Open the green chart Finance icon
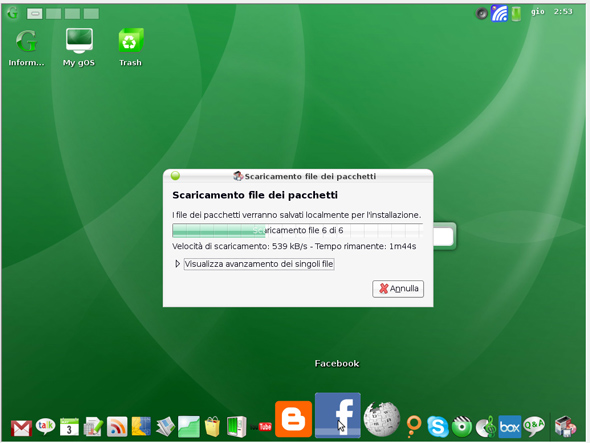 coord(189,427)
